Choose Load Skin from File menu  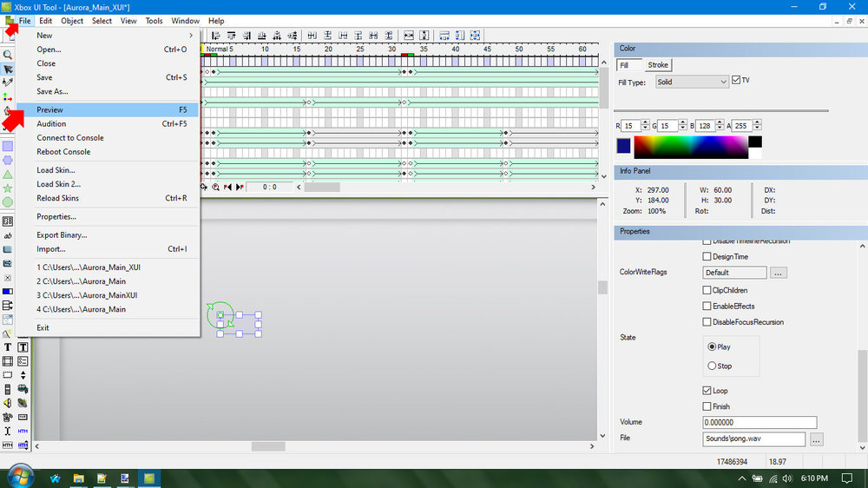coord(108,170)
